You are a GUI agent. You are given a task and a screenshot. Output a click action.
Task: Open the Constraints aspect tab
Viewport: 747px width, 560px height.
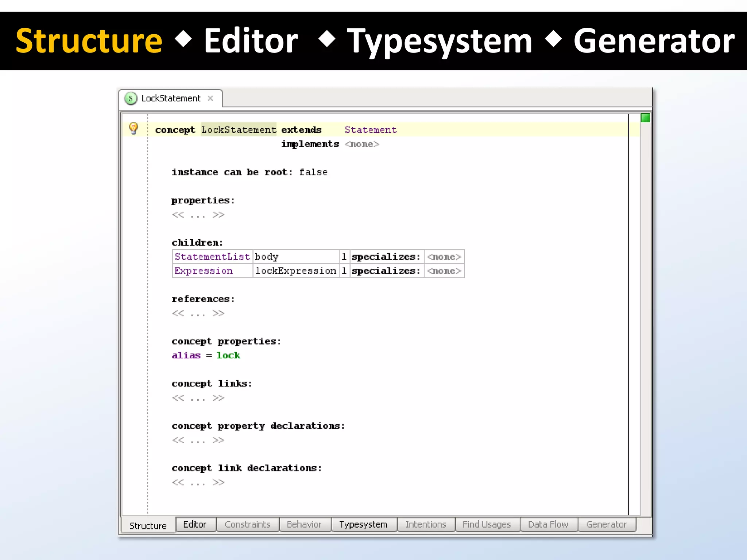(248, 524)
